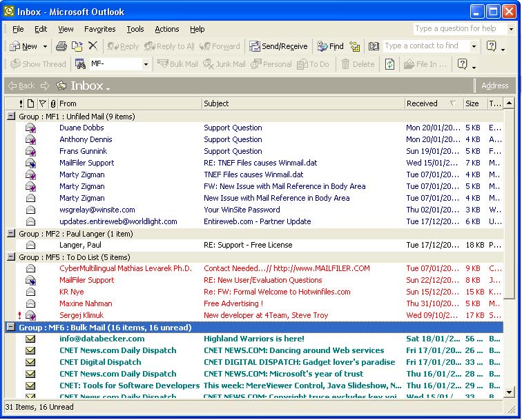The height and width of the screenshot is (420, 522).
Task: Open the Inbox folder list dropdown arrow
Action: [x=108, y=88]
